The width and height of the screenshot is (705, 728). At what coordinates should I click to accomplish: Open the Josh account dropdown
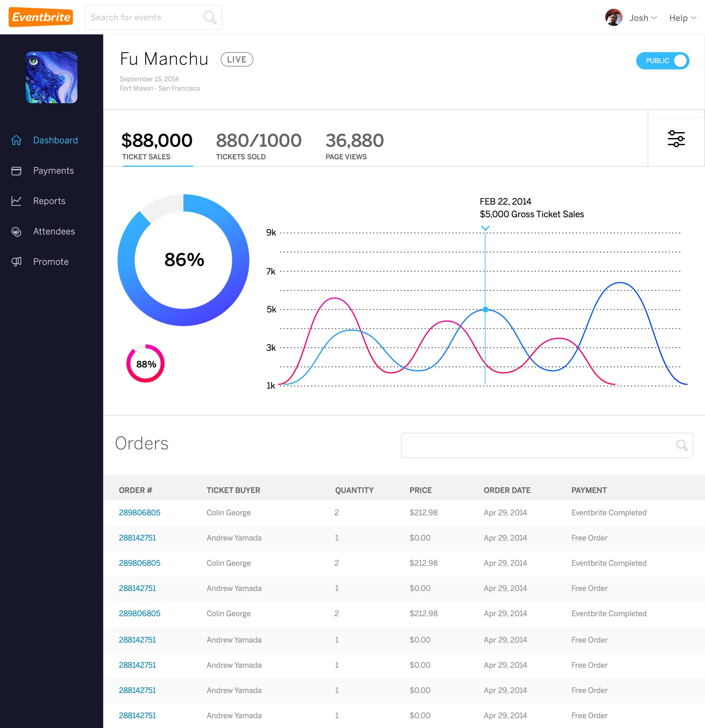(x=643, y=18)
